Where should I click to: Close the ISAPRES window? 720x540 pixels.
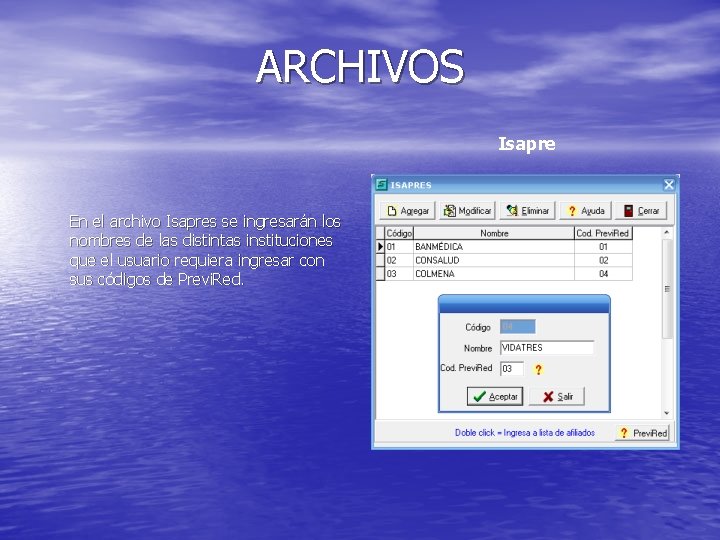pyautogui.click(x=669, y=185)
